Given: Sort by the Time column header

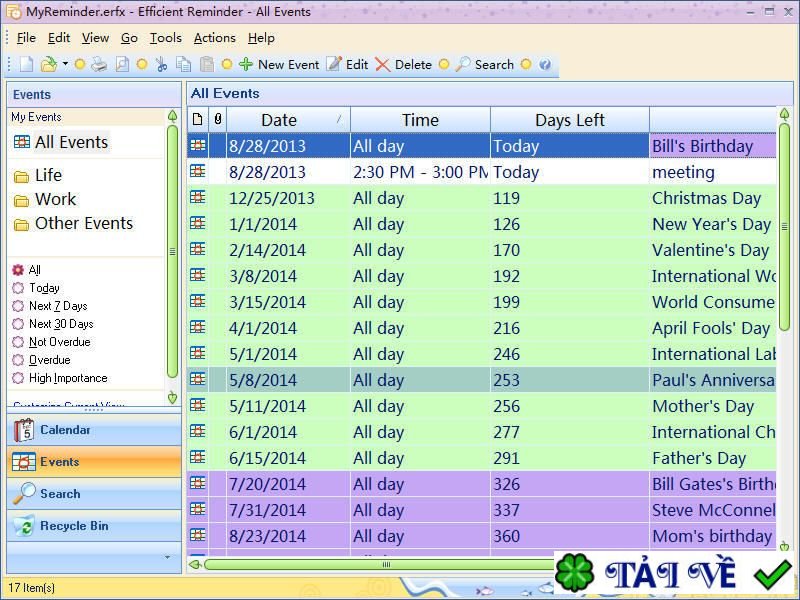Looking at the screenshot, I should click(420, 120).
